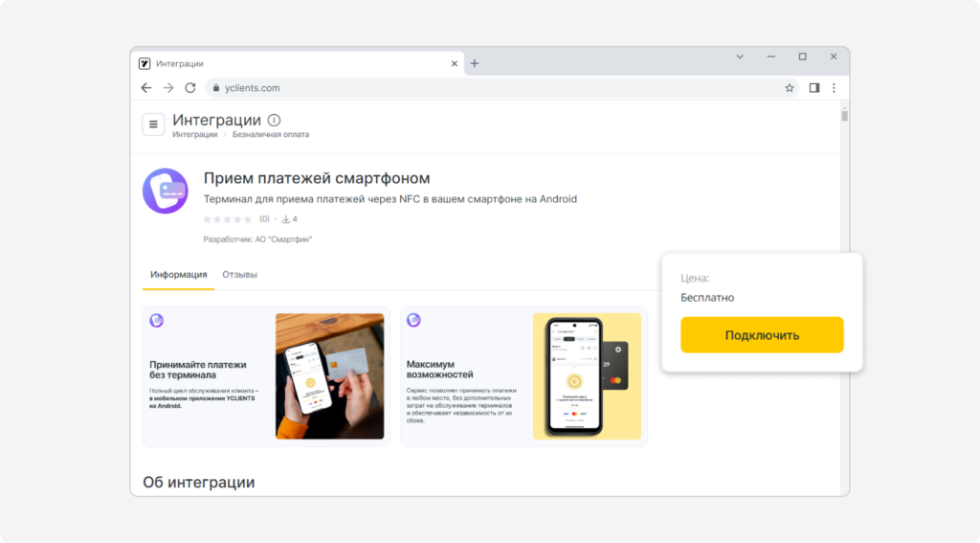Screen dimensions: 980x543
Task: Close the Интеграции browser tab
Action: coord(455,64)
